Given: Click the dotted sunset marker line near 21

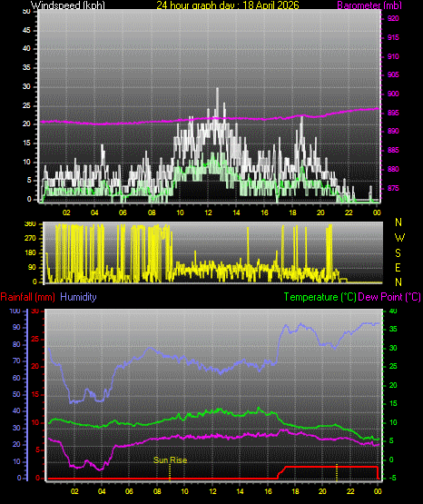Looking at the screenshot, I should [x=337, y=472].
